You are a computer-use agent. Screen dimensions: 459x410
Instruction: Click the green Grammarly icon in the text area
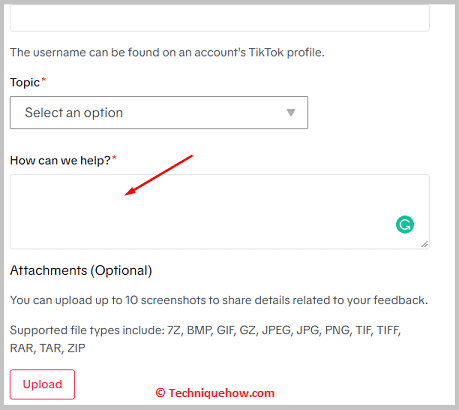tap(405, 224)
